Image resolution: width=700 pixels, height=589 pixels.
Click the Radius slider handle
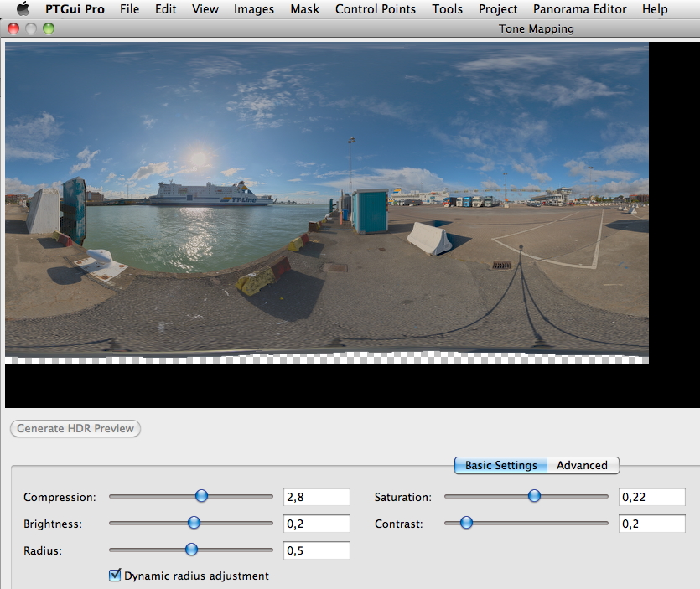click(x=191, y=550)
